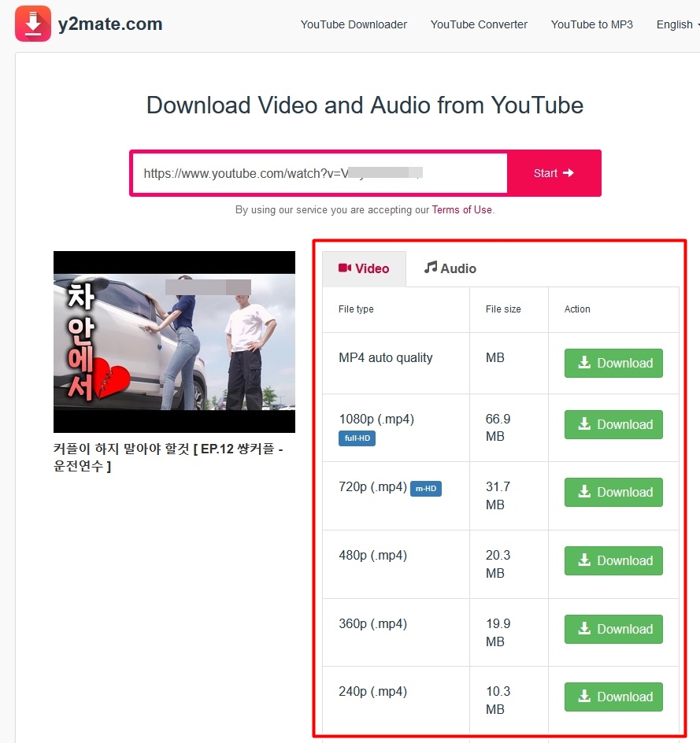Download the 720p mp4 file
The width and height of the screenshot is (700, 743).
click(x=613, y=493)
